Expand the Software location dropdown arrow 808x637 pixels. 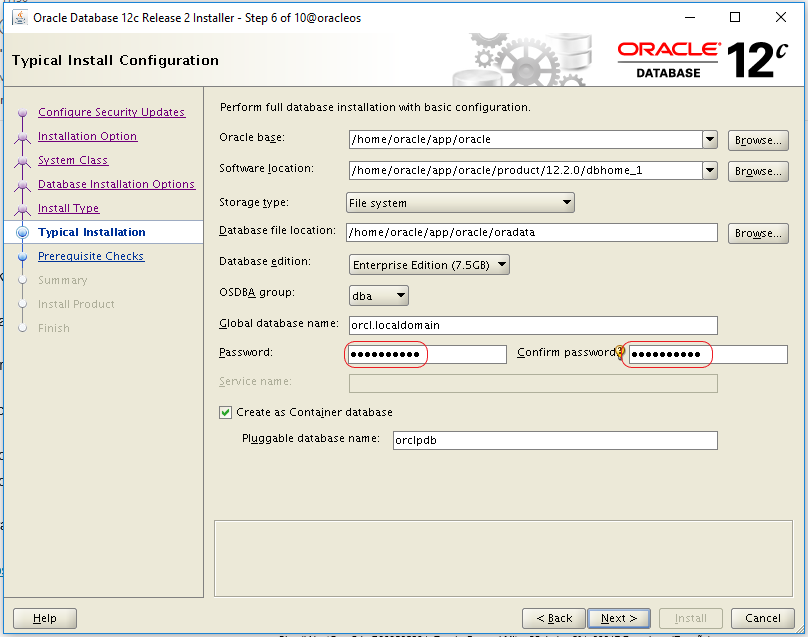tap(710, 170)
